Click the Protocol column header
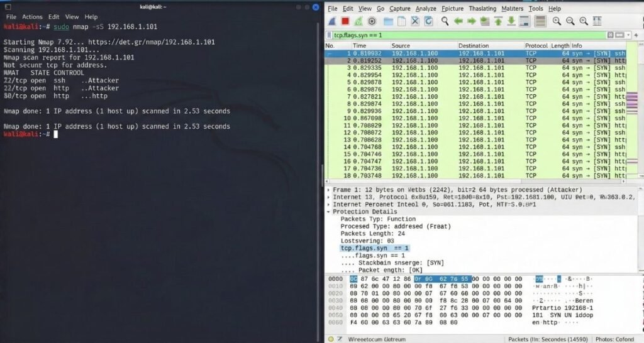 [536, 46]
